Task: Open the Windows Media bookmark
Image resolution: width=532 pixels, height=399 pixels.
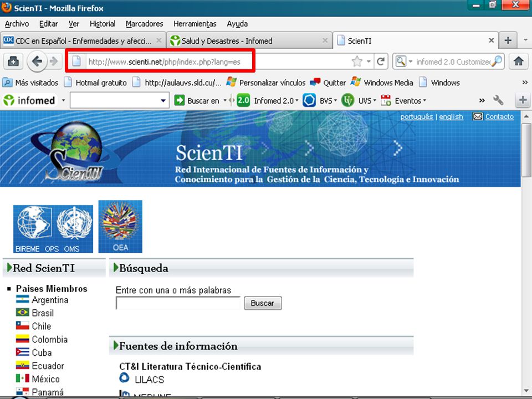Action: tap(382, 83)
